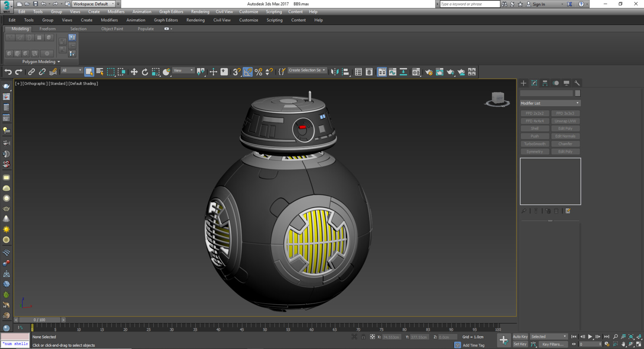
Task: Choose the Select Object tool
Action: coord(89,72)
